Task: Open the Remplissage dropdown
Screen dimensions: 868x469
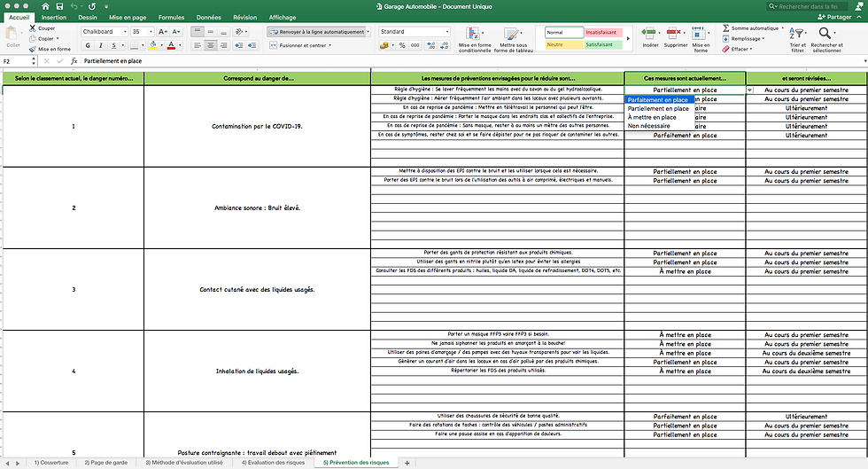Action: coord(743,38)
